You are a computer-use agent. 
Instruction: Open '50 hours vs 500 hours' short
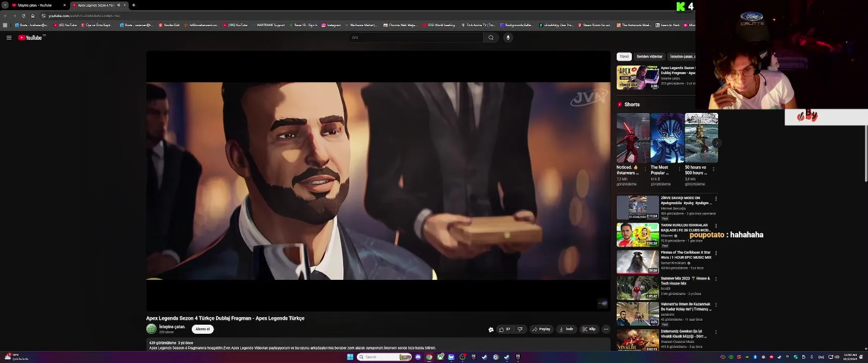[701, 138]
